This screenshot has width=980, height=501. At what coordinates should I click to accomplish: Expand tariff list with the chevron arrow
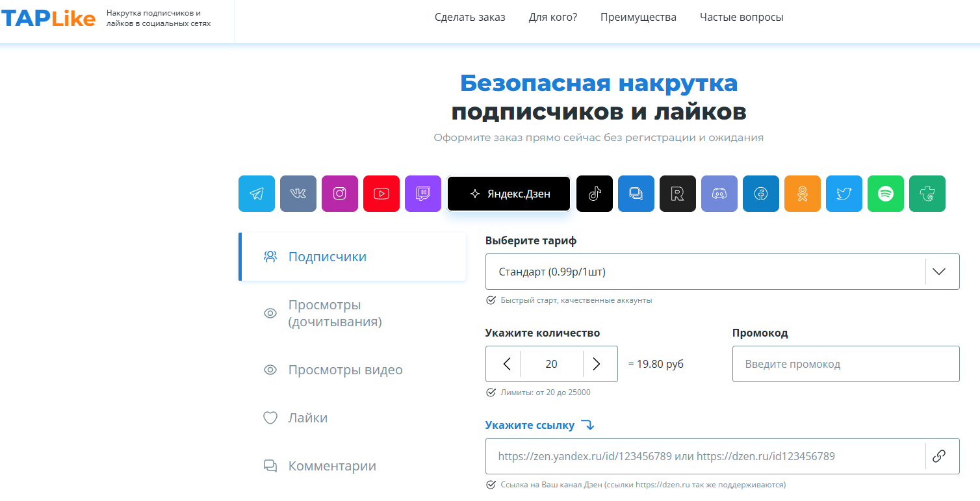[x=939, y=272]
